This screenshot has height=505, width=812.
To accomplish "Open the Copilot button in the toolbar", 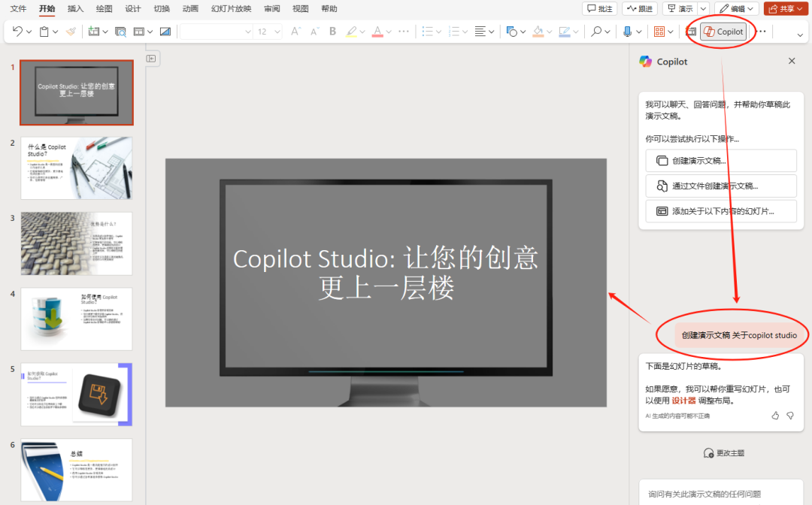I will click(723, 32).
